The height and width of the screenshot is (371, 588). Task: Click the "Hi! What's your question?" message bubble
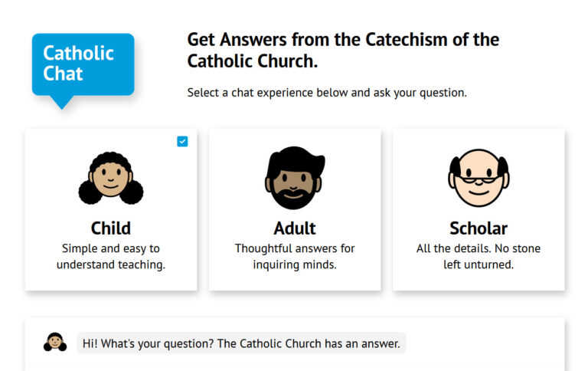pyautogui.click(x=241, y=343)
